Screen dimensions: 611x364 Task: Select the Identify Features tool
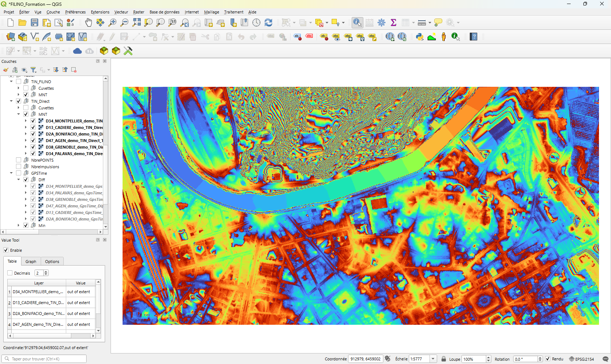[x=357, y=23]
